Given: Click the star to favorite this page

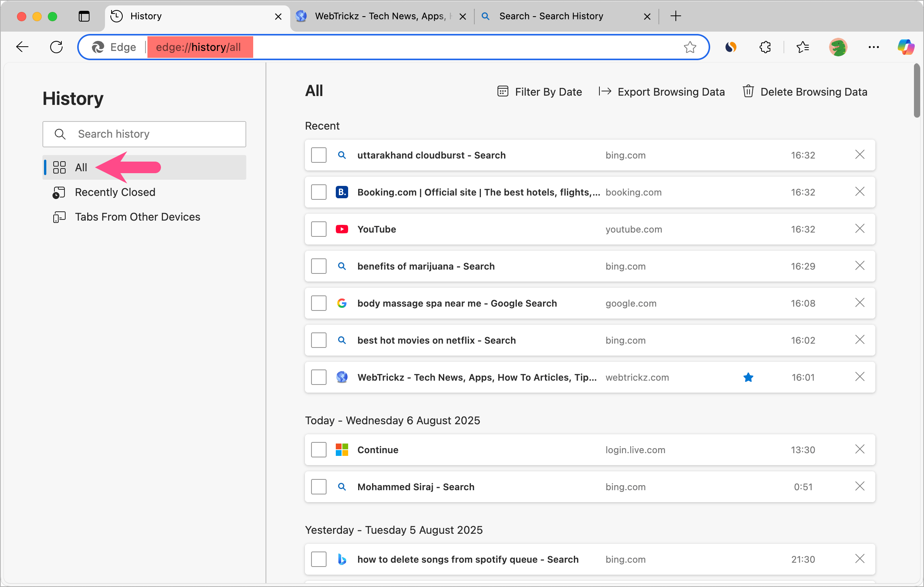Looking at the screenshot, I should pos(690,47).
